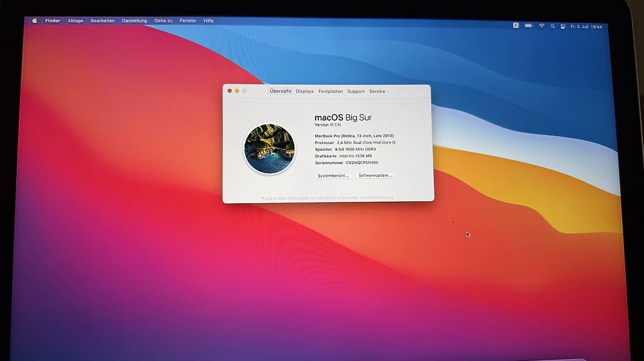
Task: Open the Control Center icon
Action: (563, 26)
